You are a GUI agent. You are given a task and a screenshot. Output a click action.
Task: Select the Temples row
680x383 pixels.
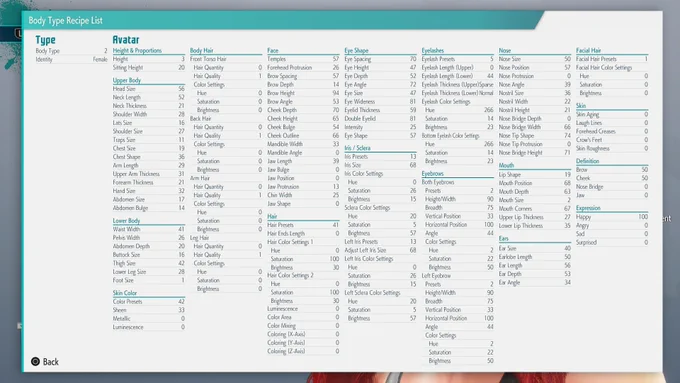[x=303, y=59]
